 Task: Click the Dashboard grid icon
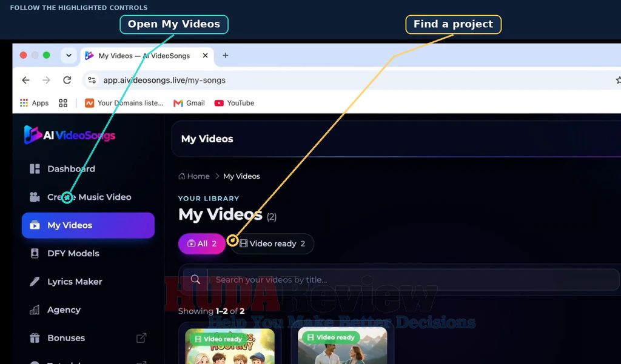point(35,169)
